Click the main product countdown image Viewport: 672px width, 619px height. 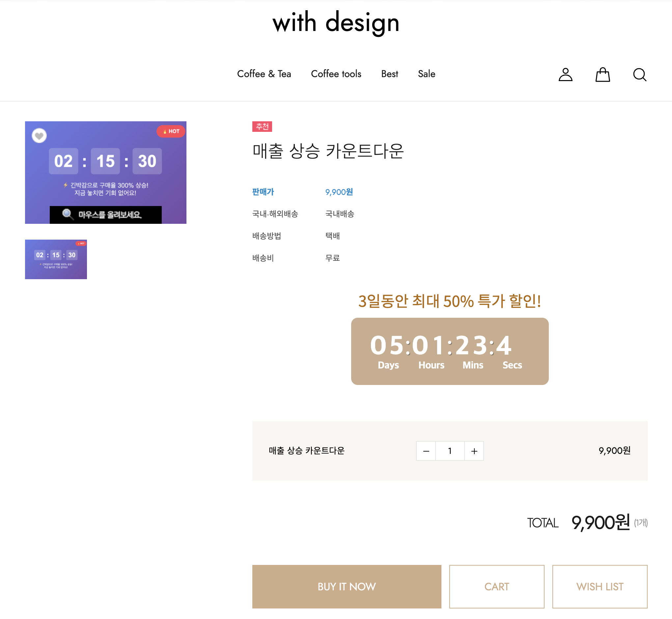tap(105, 172)
